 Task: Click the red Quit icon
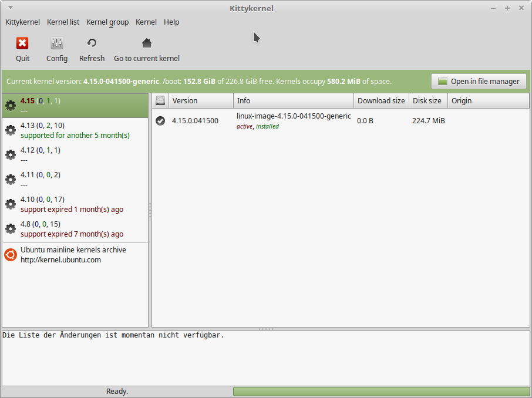click(x=22, y=43)
